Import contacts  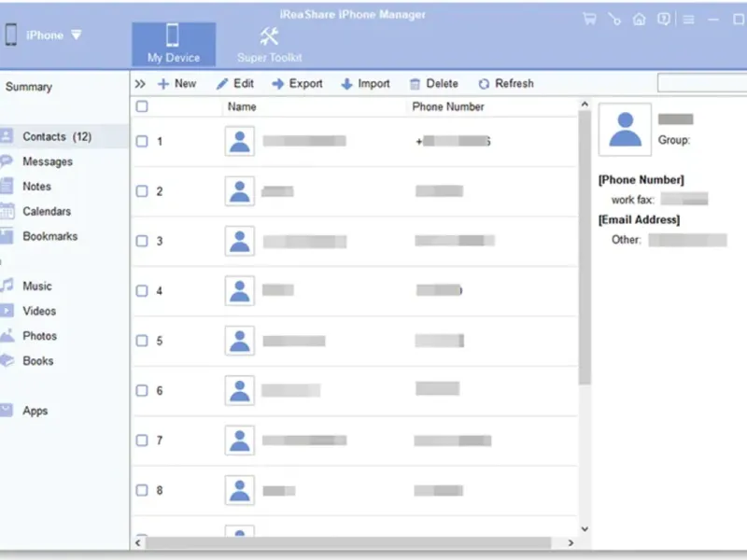click(x=366, y=84)
